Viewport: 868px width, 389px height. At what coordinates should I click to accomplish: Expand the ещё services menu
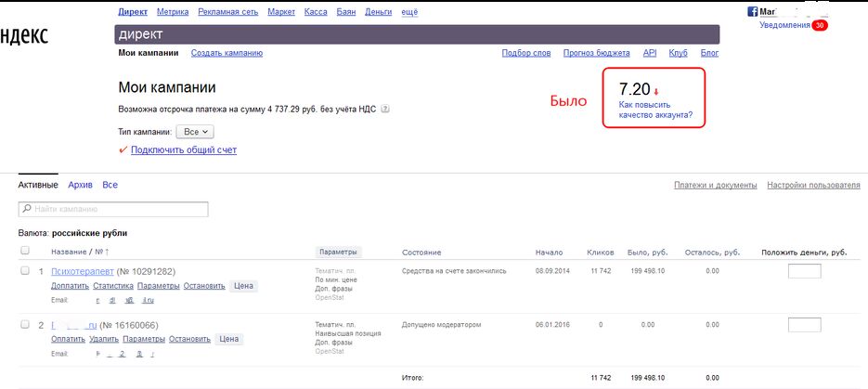[x=409, y=12]
